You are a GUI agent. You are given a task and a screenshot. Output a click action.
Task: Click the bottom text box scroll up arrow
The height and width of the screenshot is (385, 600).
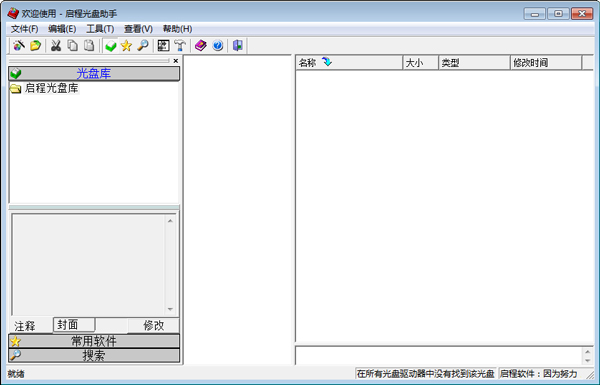(588, 351)
